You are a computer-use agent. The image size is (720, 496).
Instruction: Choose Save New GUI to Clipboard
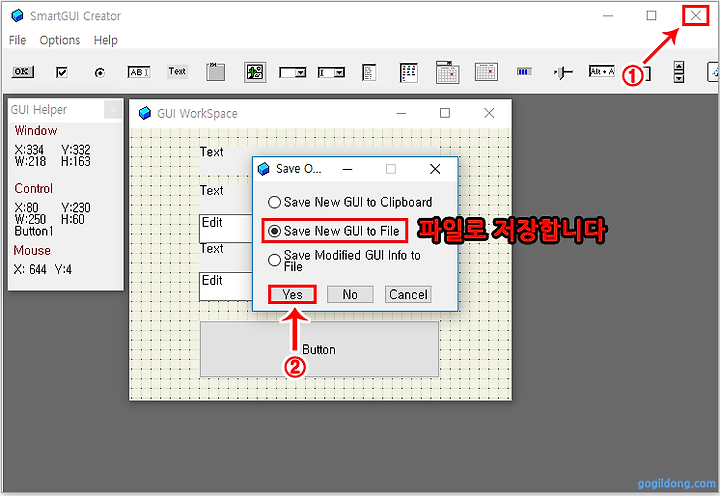pyautogui.click(x=350, y=202)
